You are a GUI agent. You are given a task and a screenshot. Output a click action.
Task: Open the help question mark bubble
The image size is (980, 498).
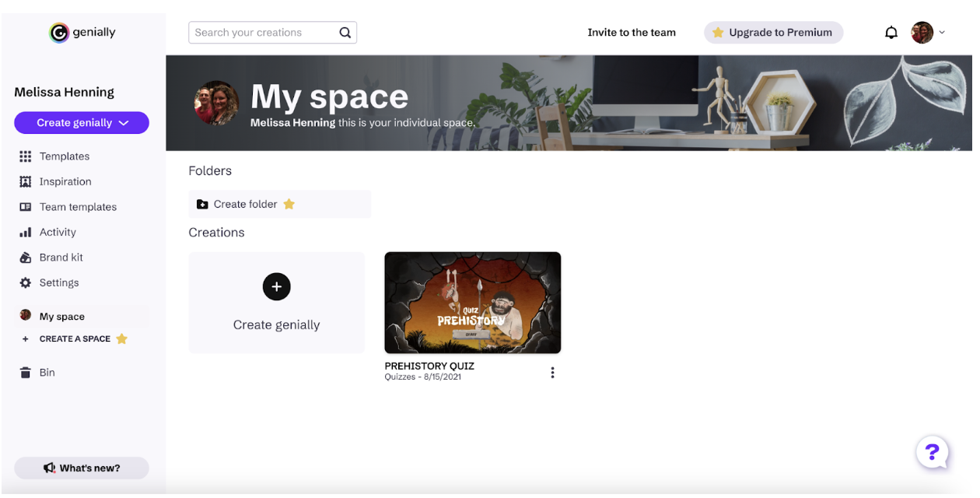tap(932, 452)
